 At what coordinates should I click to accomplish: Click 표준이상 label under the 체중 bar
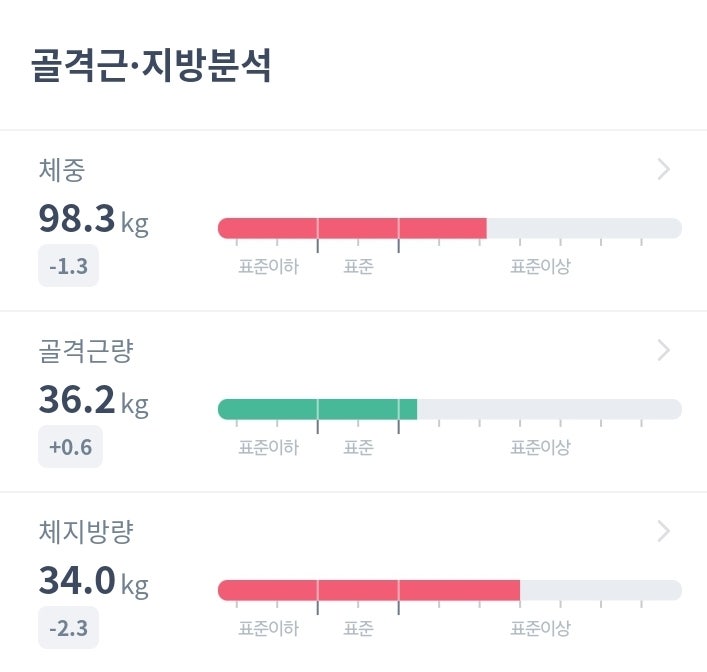[x=540, y=267]
